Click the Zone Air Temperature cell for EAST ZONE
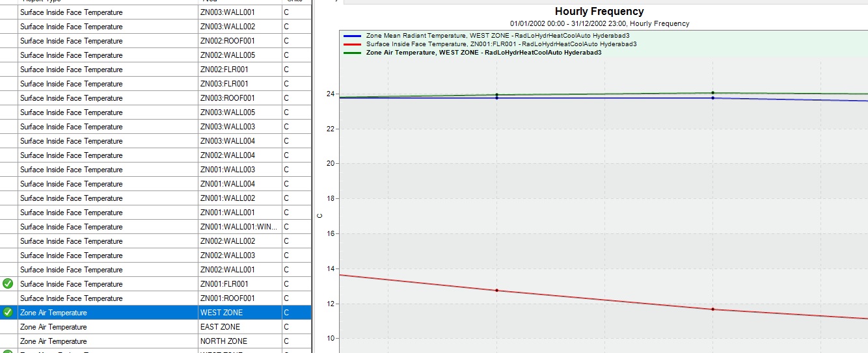 point(108,327)
